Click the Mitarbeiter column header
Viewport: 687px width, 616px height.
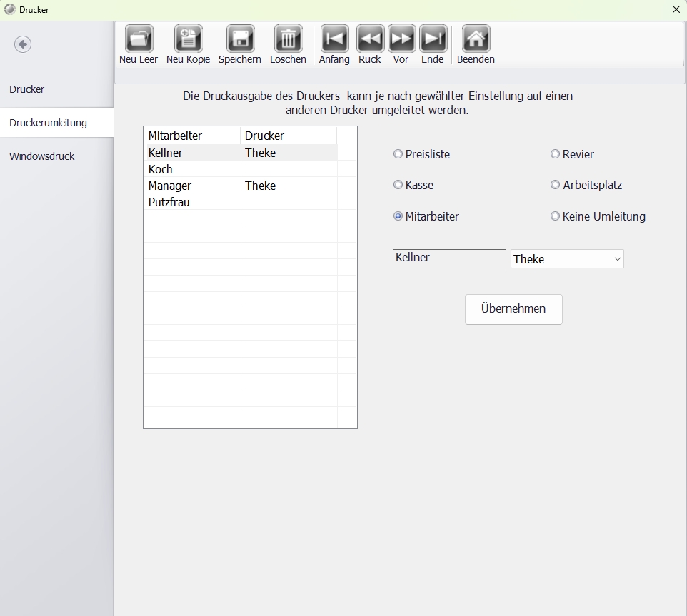pos(193,136)
